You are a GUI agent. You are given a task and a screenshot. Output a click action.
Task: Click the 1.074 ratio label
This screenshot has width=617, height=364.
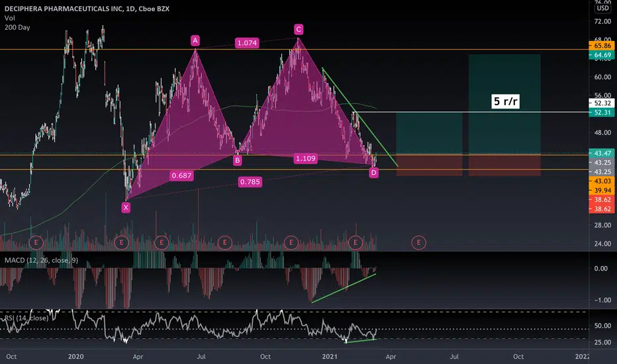[247, 43]
